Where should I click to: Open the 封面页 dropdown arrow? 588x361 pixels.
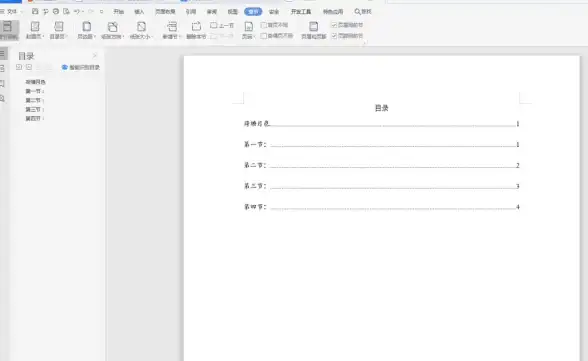[x=44, y=36]
